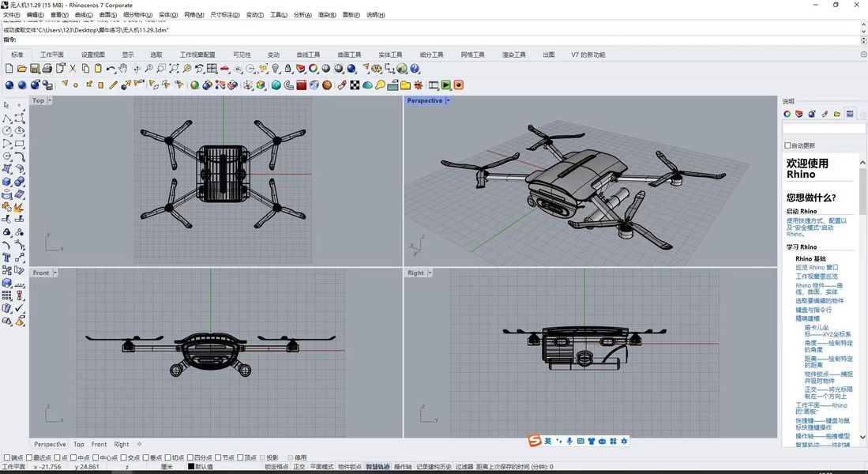This screenshot has width=868, height=474.
Task: Click the help panel vertical scrollbar
Action: [863, 299]
